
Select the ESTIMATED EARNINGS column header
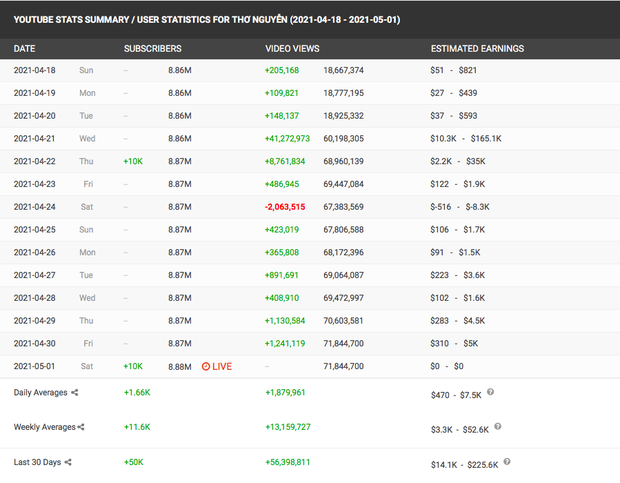(x=476, y=48)
